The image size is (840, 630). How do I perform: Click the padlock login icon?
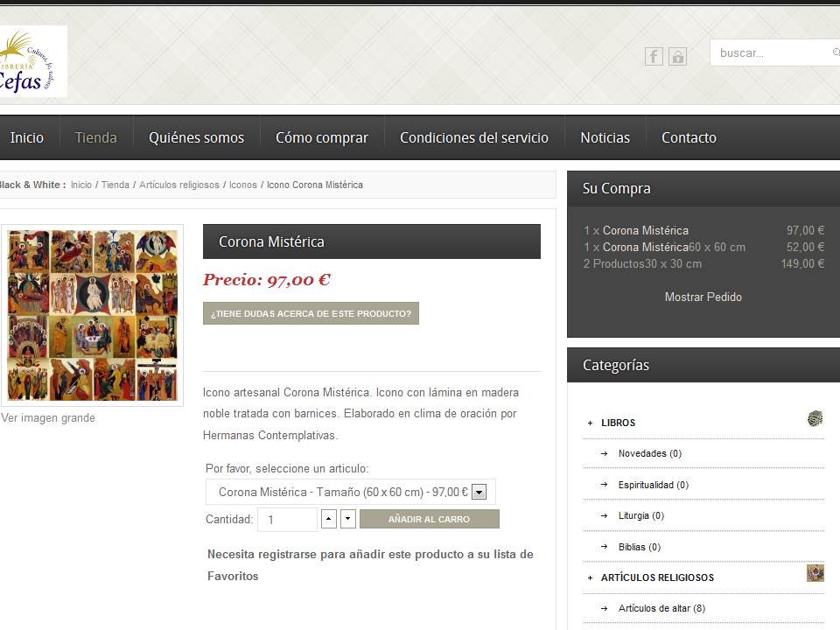677,56
